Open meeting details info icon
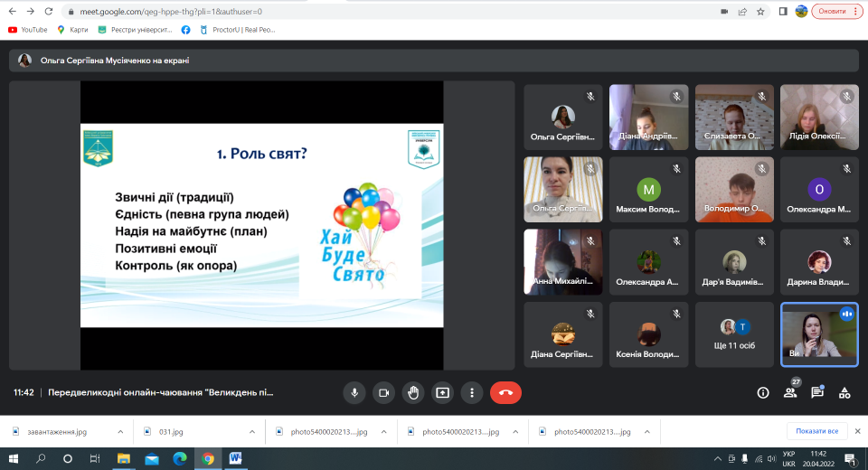 click(x=763, y=392)
